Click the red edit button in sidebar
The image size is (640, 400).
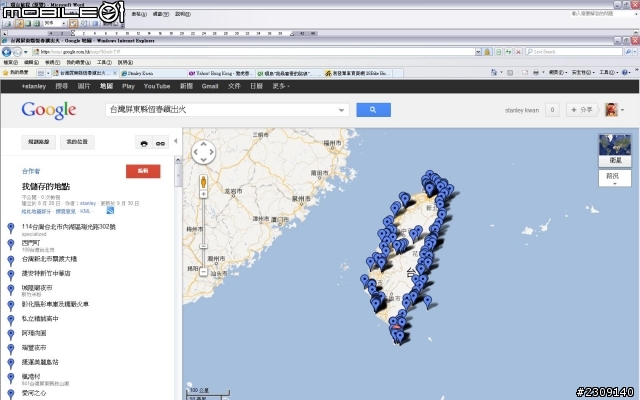143,171
